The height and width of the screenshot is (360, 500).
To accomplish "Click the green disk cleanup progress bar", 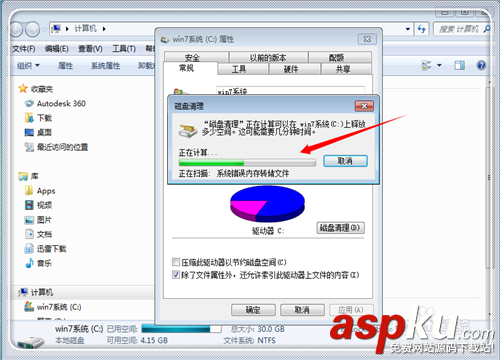I will pyautogui.click(x=247, y=163).
